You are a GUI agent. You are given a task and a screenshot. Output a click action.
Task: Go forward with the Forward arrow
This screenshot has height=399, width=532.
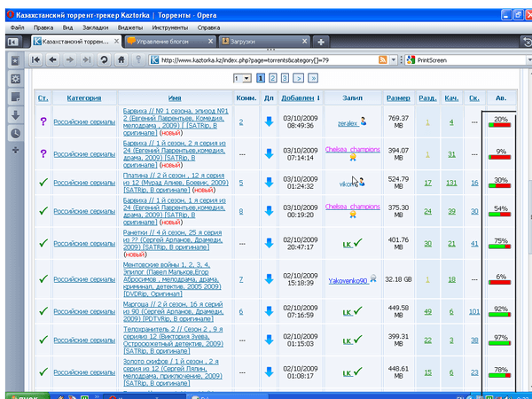click(69, 60)
